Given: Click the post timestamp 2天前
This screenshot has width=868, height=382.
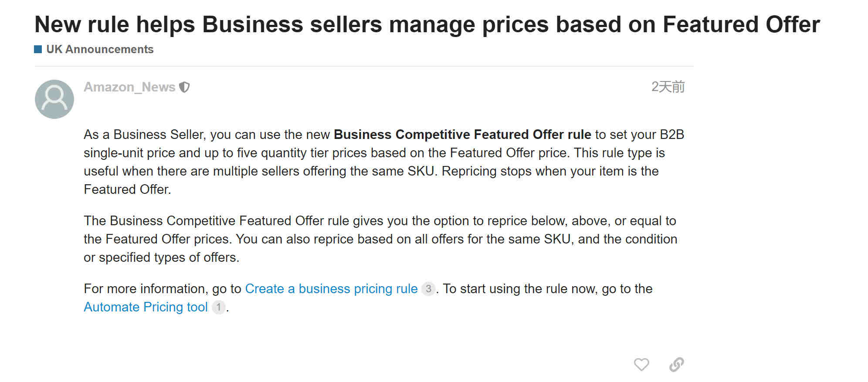Looking at the screenshot, I should pos(668,87).
